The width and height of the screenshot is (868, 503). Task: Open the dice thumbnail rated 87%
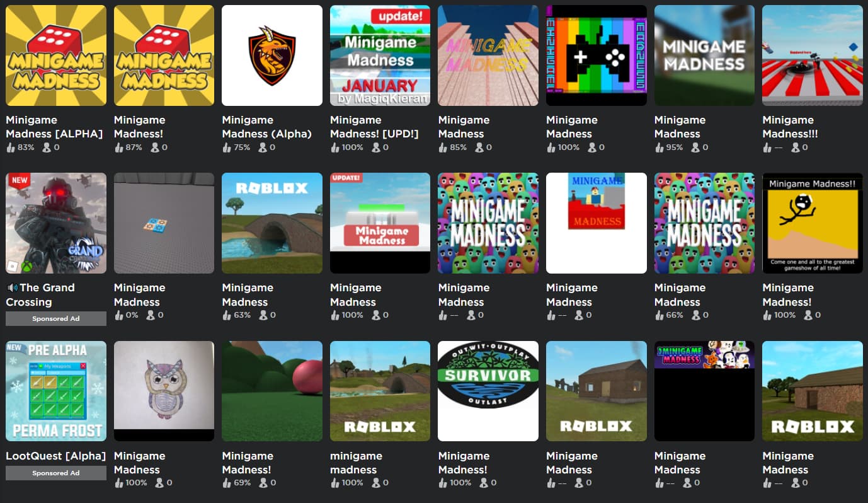[x=164, y=55]
